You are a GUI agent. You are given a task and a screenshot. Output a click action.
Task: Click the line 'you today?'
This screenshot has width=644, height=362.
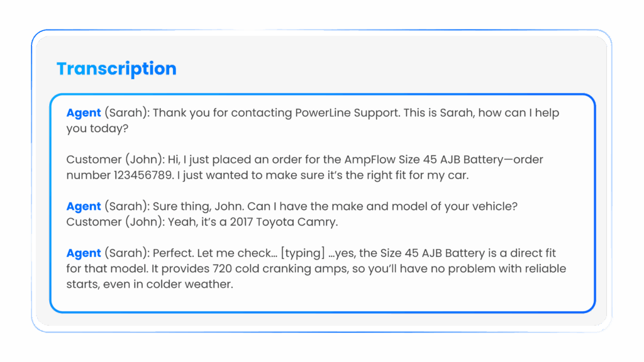[97, 129]
